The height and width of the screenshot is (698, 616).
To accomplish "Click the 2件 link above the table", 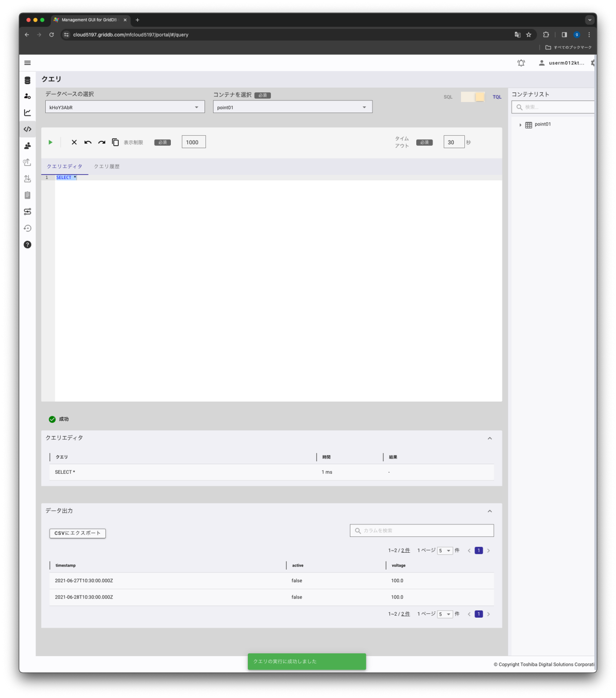I will 406,550.
